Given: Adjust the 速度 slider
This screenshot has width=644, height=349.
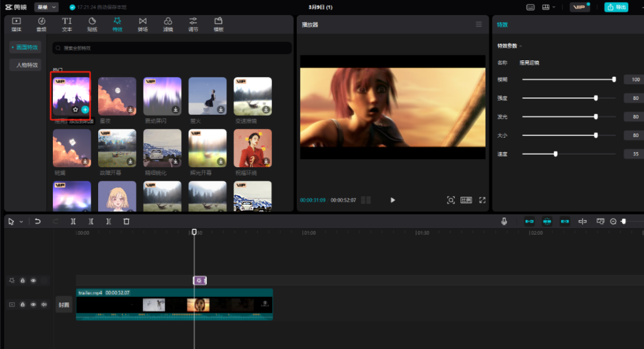Looking at the screenshot, I should pos(569,154).
